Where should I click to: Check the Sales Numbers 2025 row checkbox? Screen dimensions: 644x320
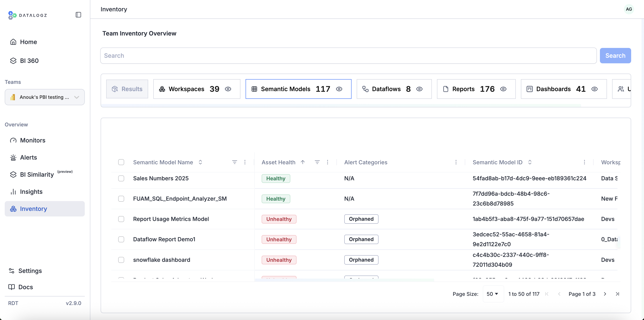(121, 178)
